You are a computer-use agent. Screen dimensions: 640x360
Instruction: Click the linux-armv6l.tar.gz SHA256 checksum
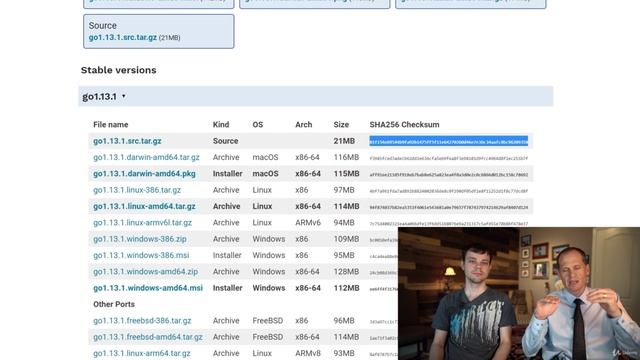pos(449,223)
